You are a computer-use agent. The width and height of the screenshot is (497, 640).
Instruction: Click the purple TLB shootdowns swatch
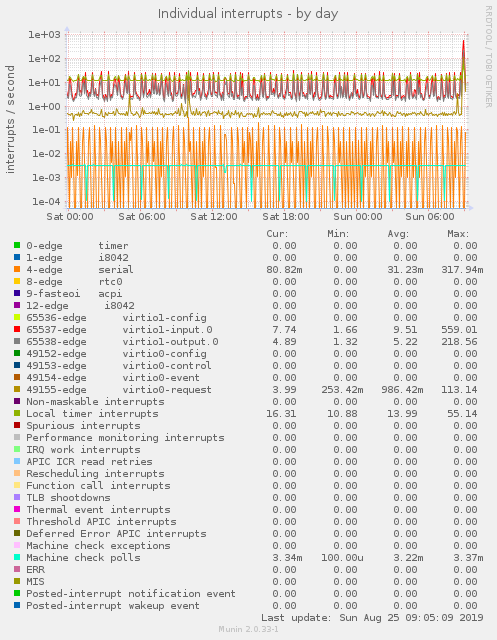pos(17,497)
